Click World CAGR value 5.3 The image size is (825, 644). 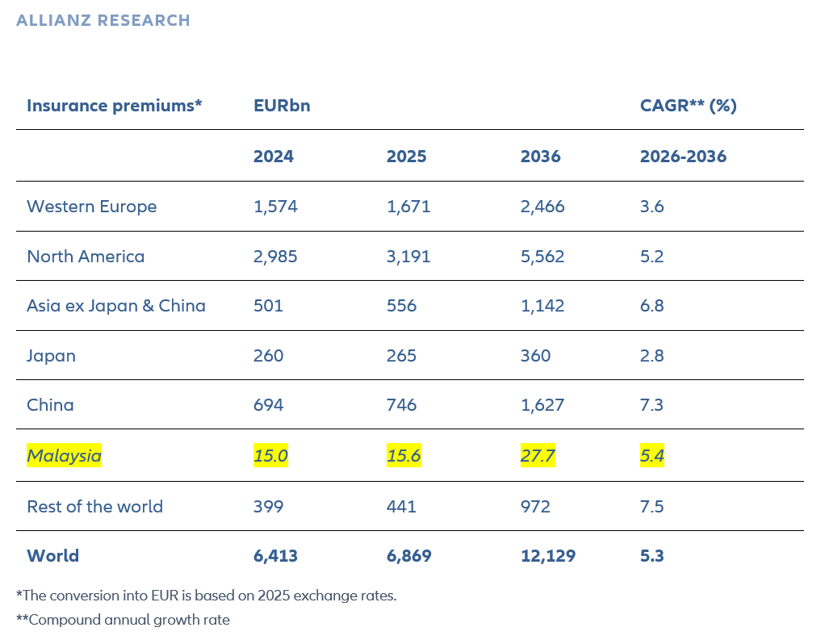652,556
